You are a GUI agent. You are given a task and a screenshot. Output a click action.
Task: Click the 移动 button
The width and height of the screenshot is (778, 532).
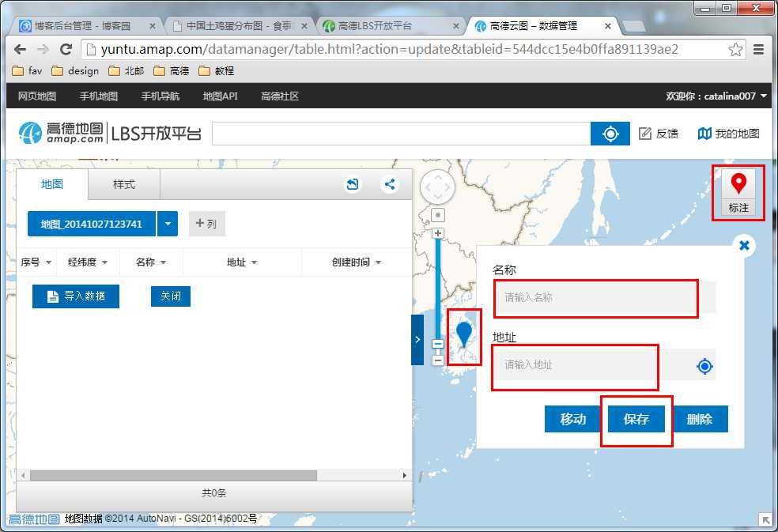click(573, 419)
